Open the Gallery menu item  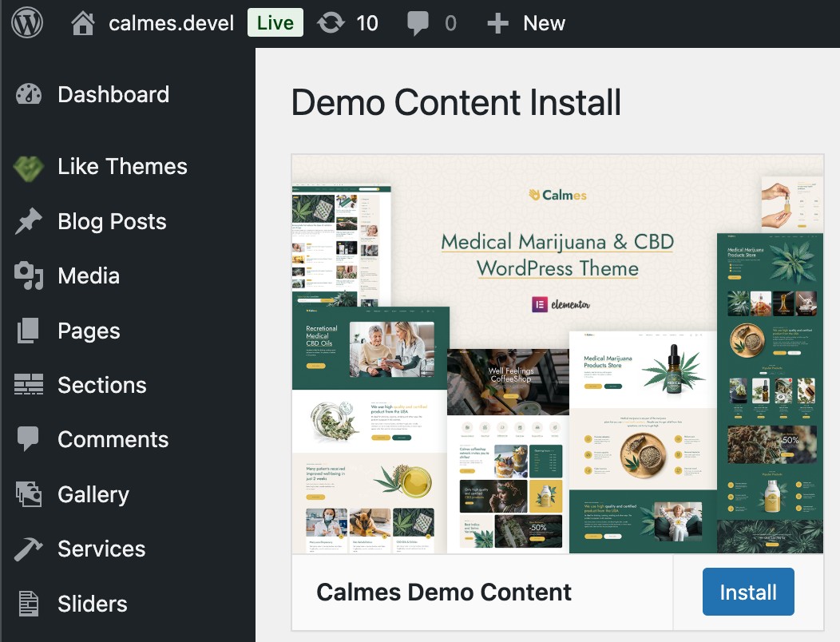coord(93,494)
